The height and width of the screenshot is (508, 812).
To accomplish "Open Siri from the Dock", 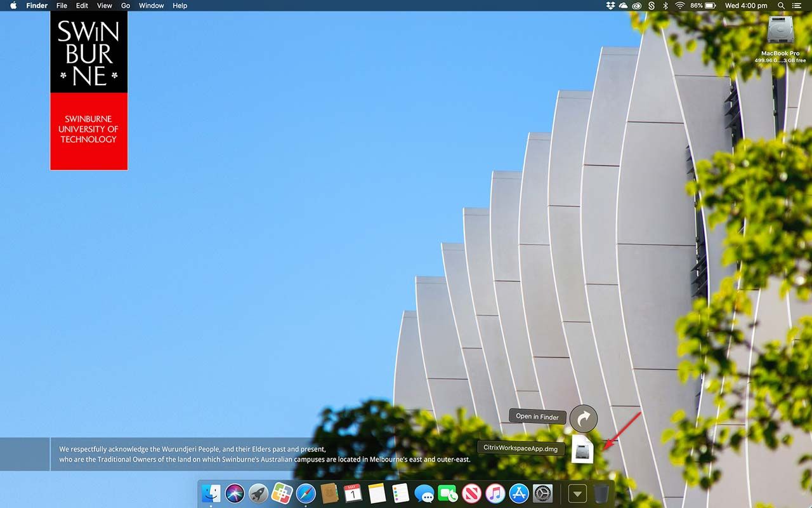I will [x=235, y=493].
